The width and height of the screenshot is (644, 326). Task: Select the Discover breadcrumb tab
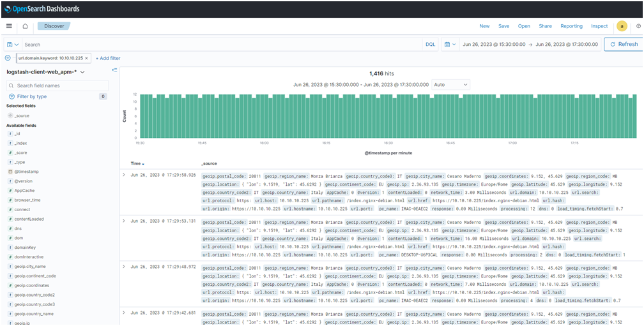point(54,26)
